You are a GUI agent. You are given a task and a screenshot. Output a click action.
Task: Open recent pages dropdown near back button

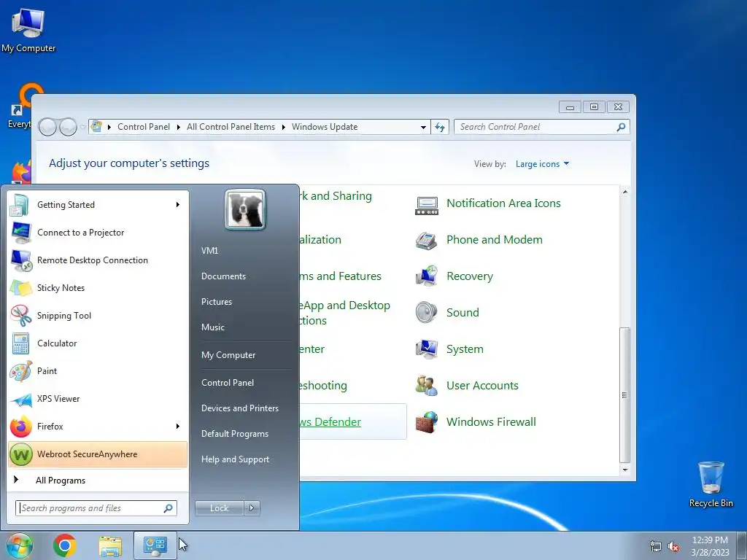coord(83,127)
